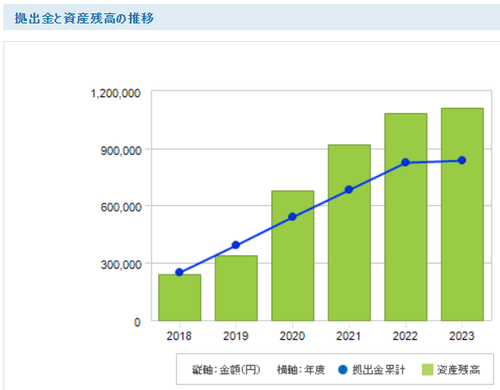The width and height of the screenshot is (500, 390).
Task: Click the 2022 green asset balance bar
Action: 406,217
